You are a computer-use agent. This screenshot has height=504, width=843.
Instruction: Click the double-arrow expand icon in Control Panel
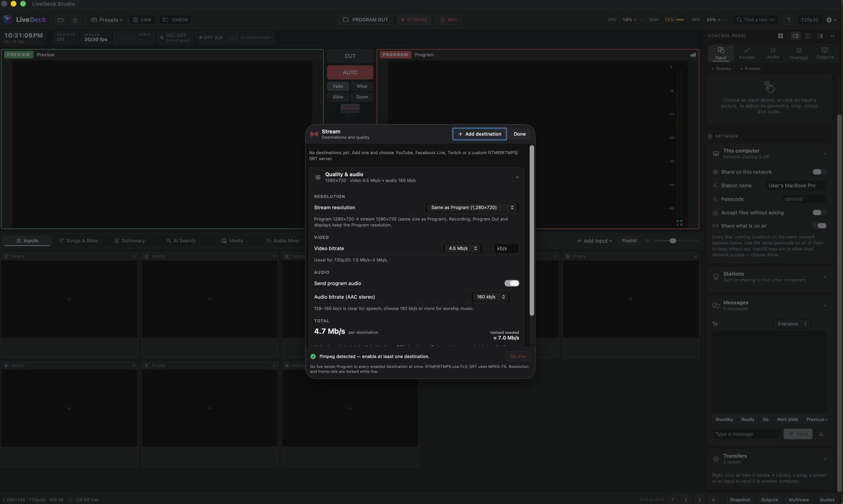click(833, 36)
